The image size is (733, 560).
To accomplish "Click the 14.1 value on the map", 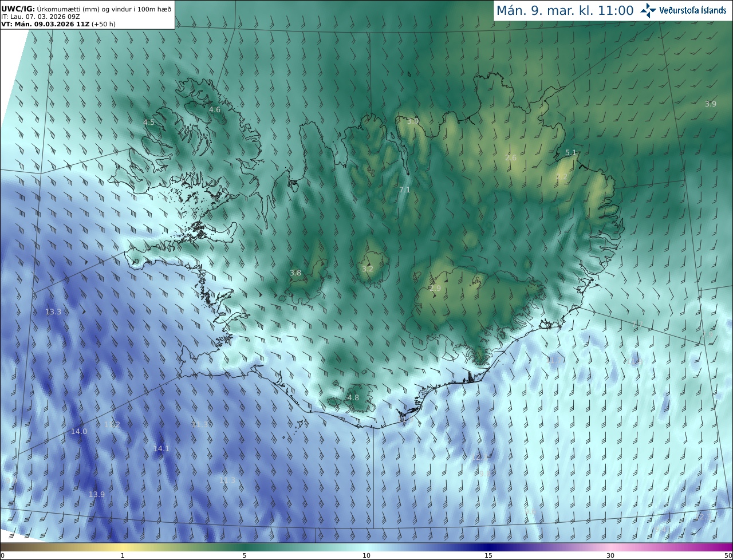I will point(161,448).
